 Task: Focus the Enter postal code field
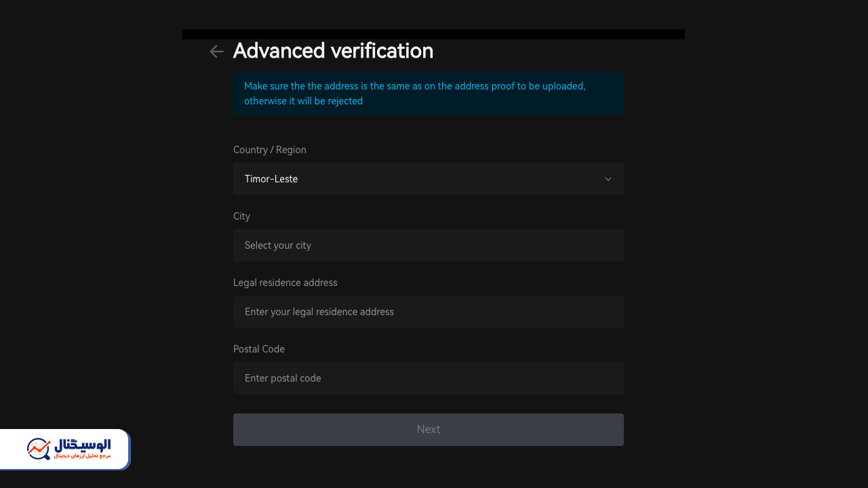pos(429,378)
